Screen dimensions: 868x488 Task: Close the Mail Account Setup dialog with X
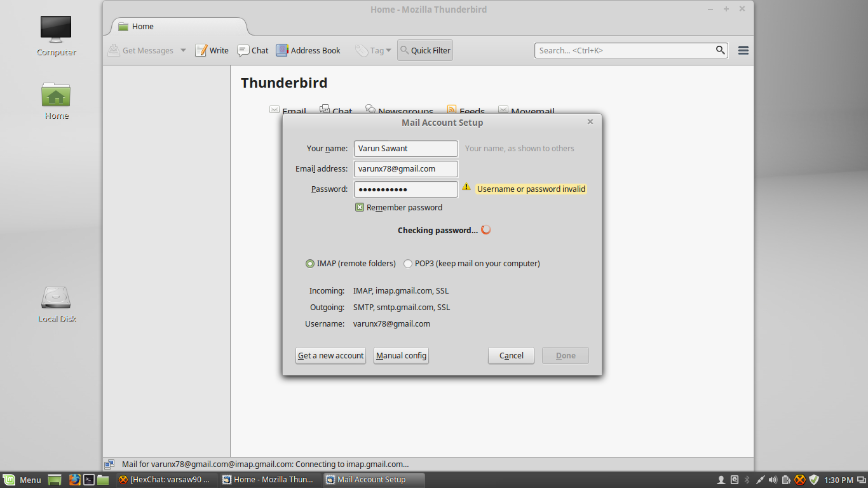(590, 121)
